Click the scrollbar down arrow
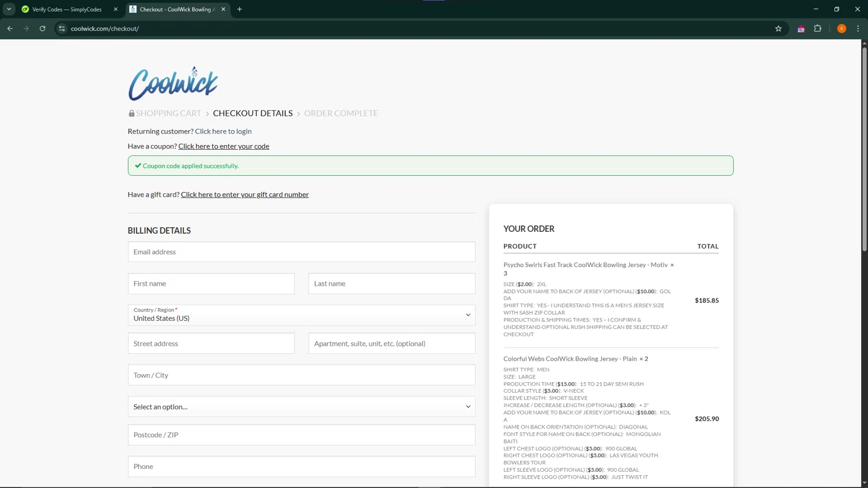This screenshot has width=868, height=488. click(x=865, y=483)
